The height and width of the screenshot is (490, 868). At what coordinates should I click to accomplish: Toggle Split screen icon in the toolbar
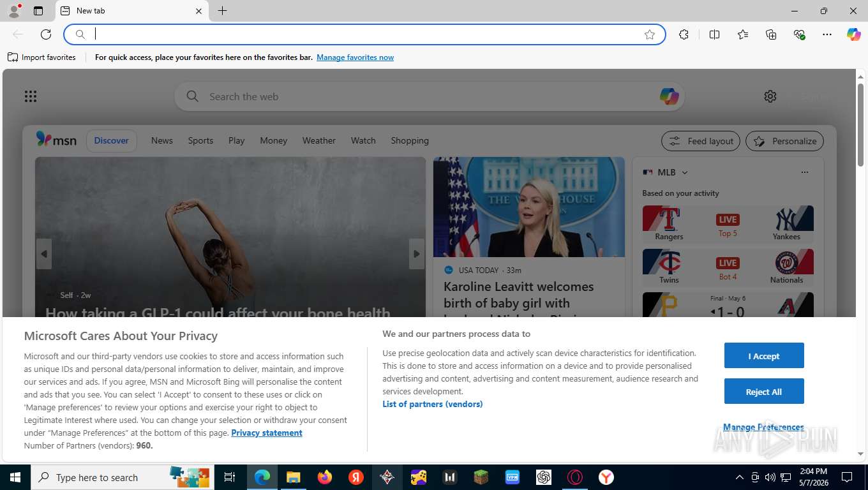714,34
